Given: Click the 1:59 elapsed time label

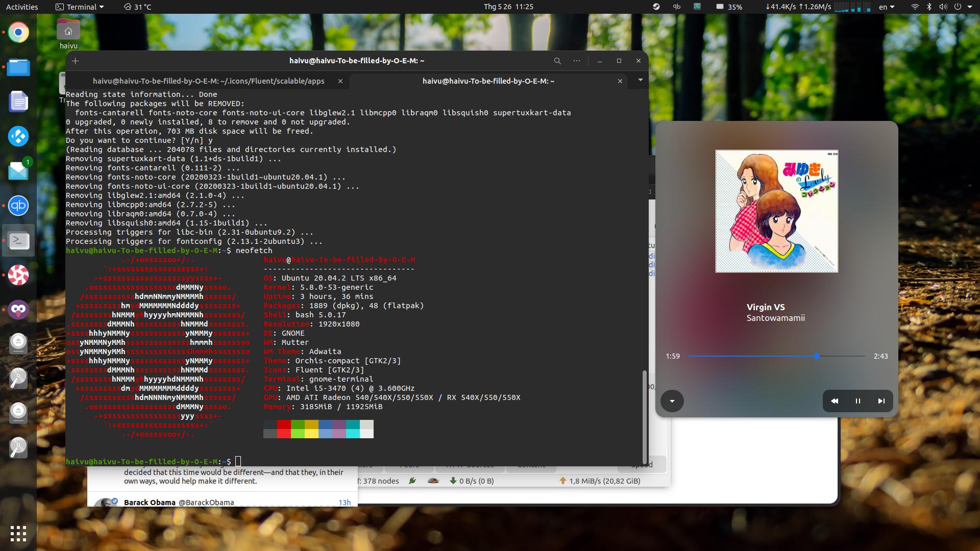Looking at the screenshot, I should (673, 356).
